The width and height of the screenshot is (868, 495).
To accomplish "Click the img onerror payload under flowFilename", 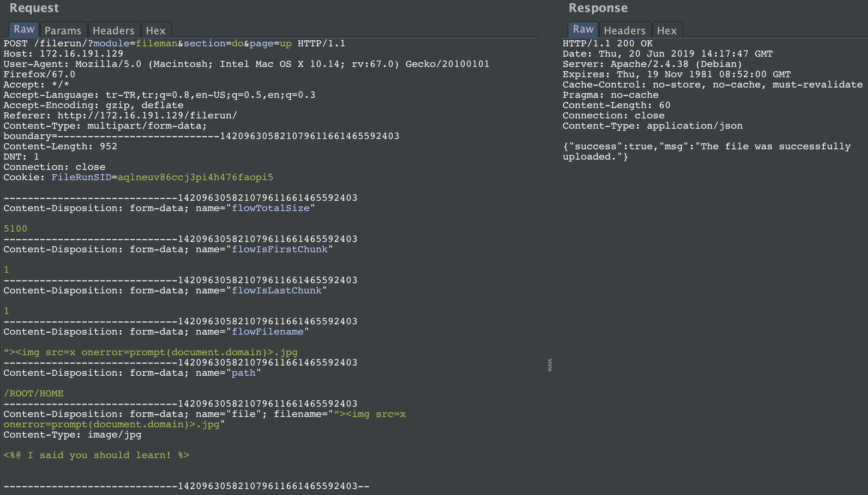I will pos(150,352).
